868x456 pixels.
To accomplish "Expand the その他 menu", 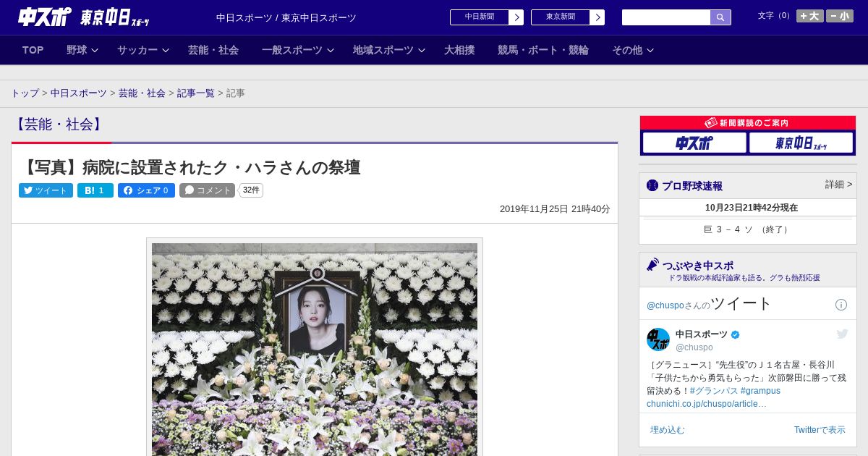I will tap(633, 50).
